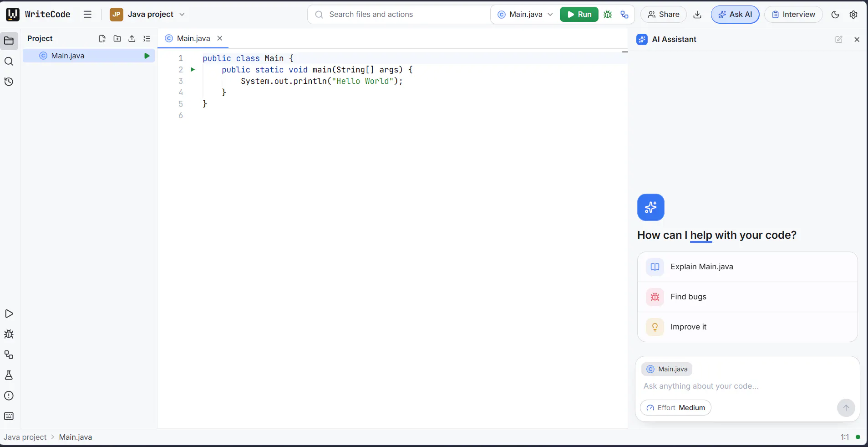The image size is (868, 447).
Task: Select Main.java in the project tree
Action: point(89,56)
